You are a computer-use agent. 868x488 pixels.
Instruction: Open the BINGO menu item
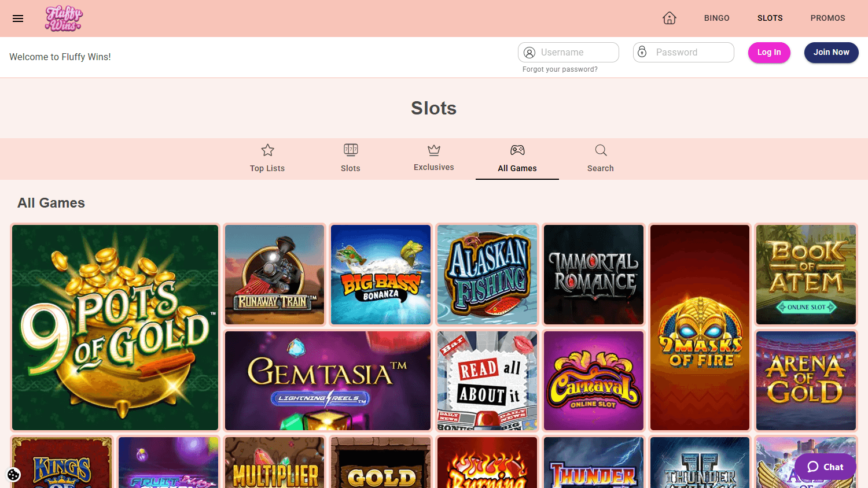point(717,18)
